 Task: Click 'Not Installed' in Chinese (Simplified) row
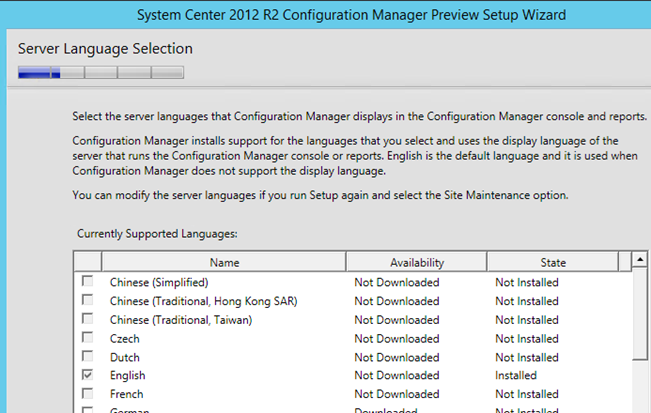click(x=526, y=282)
